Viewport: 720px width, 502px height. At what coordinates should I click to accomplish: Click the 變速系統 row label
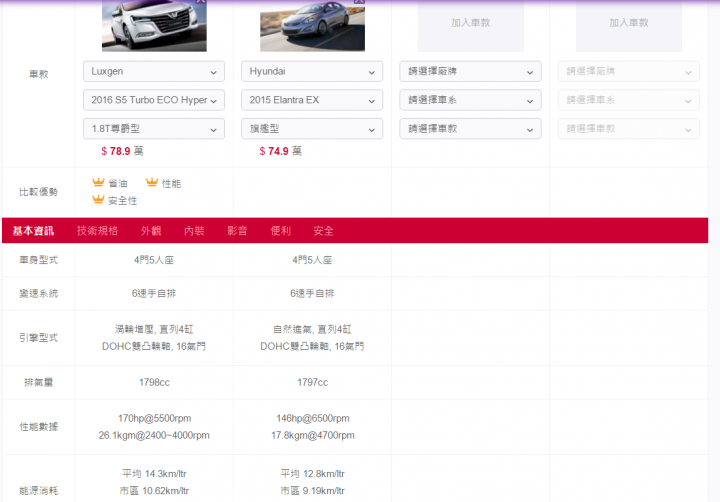pyautogui.click(x=39, y=293)
